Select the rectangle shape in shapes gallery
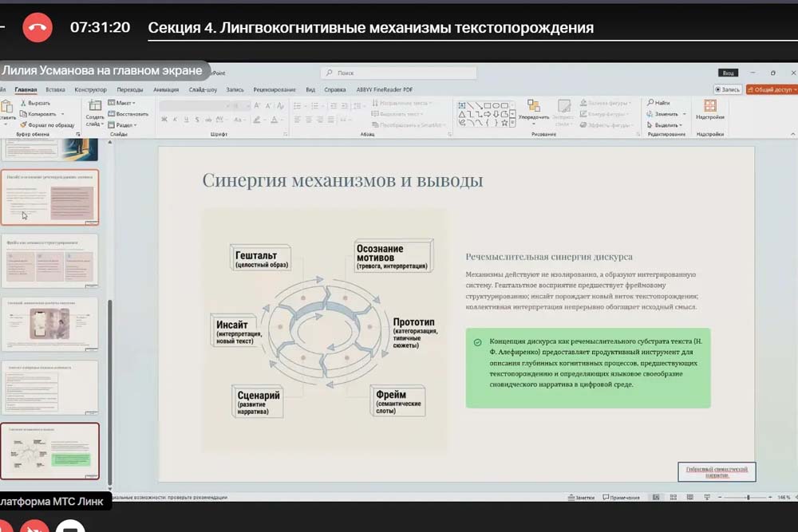 (487, 105)
